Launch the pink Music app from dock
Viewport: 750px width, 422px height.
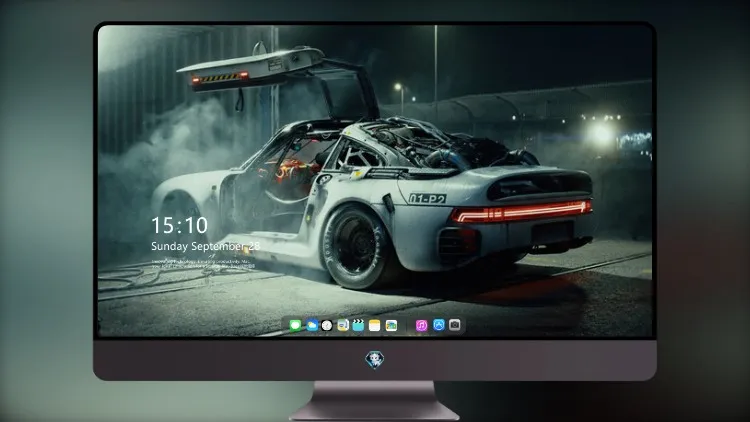click(x=421, y=325)
